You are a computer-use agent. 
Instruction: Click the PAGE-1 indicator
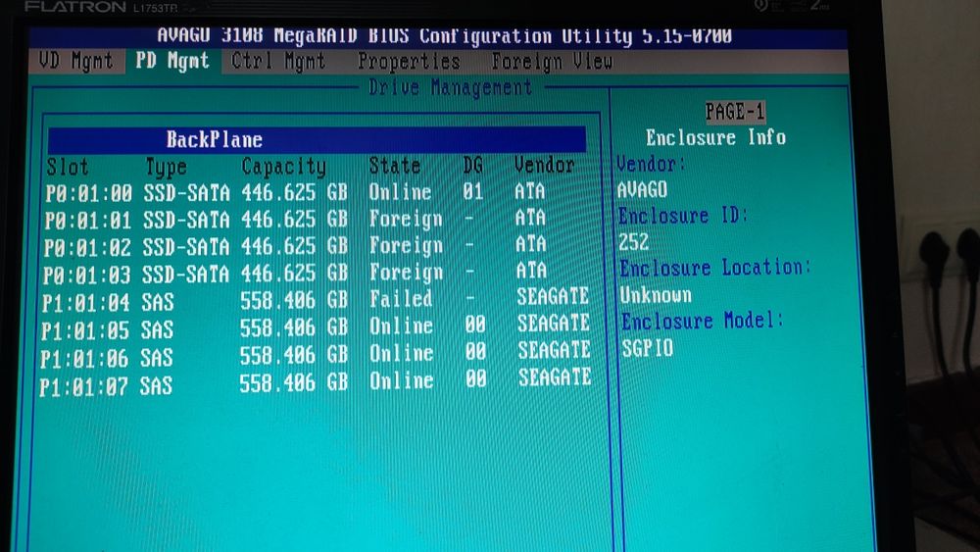(x=735, y=112)
